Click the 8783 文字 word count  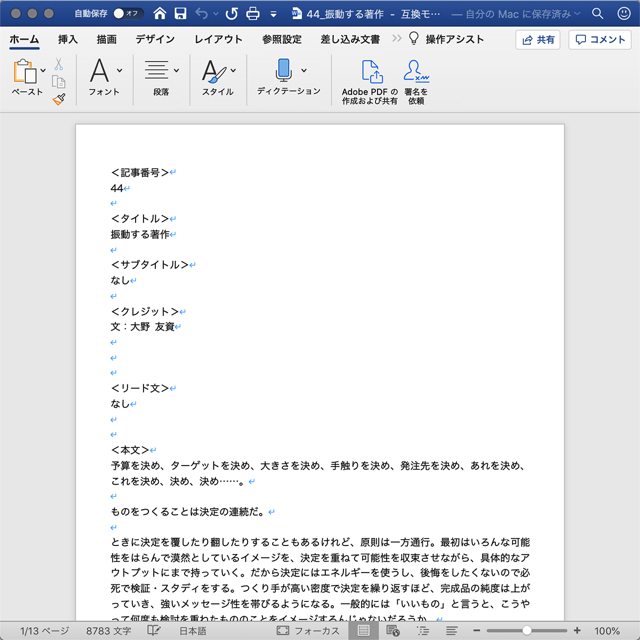109,631
